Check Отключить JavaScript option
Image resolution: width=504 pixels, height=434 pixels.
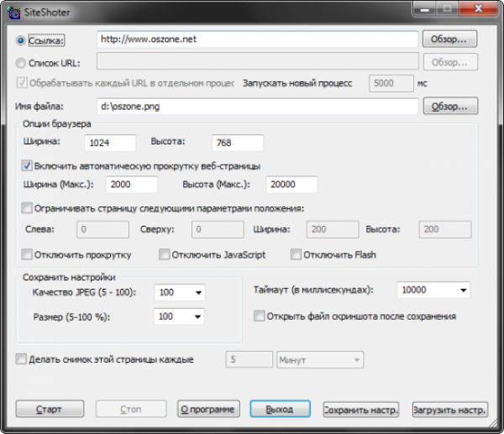point(165,254)
